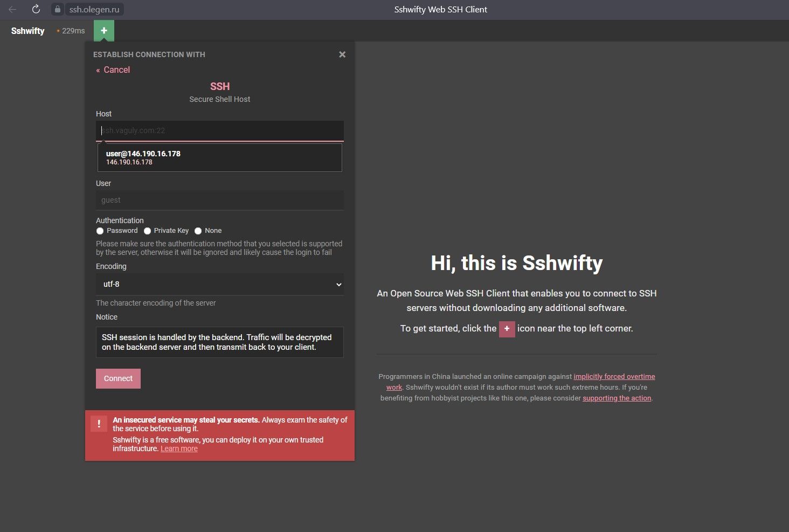Open the implicitly forced overtime link
Screen dimensions: 789x532
(614, 376)
